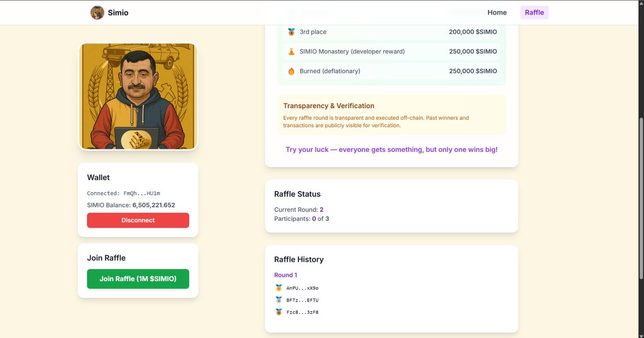Screen dimensions: 644x338
Task: Click the monk icon beside SIMIO Monastery
Action: click(291, 52)
